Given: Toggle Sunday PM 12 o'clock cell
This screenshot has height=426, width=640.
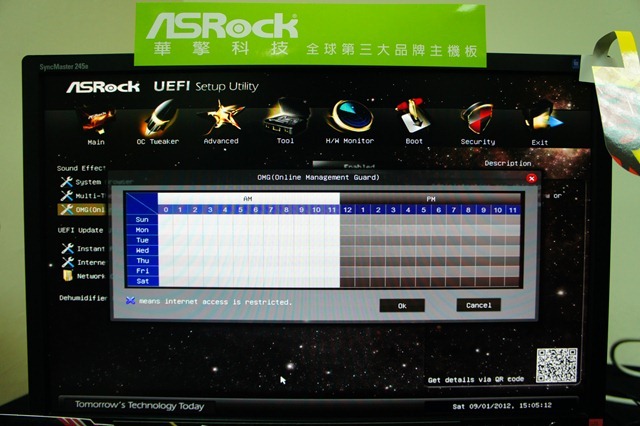Looking at the screenshot, I should (x=347, y=220).
